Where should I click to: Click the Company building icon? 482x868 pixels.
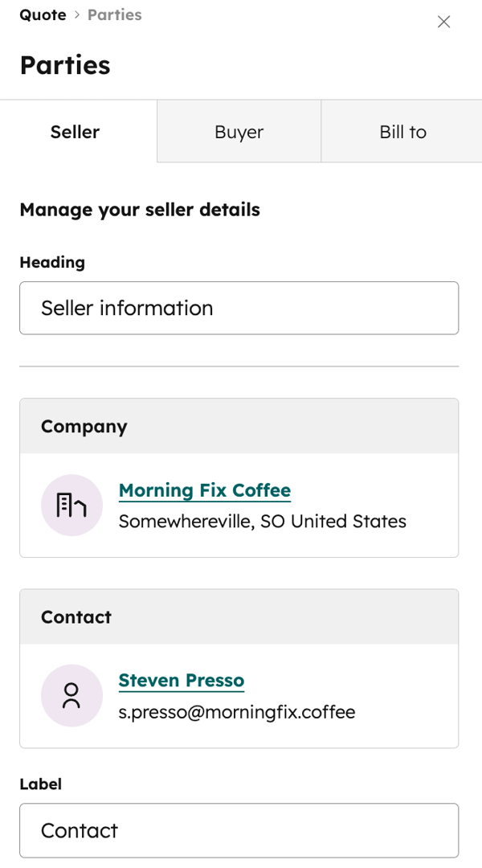point(71,505)
